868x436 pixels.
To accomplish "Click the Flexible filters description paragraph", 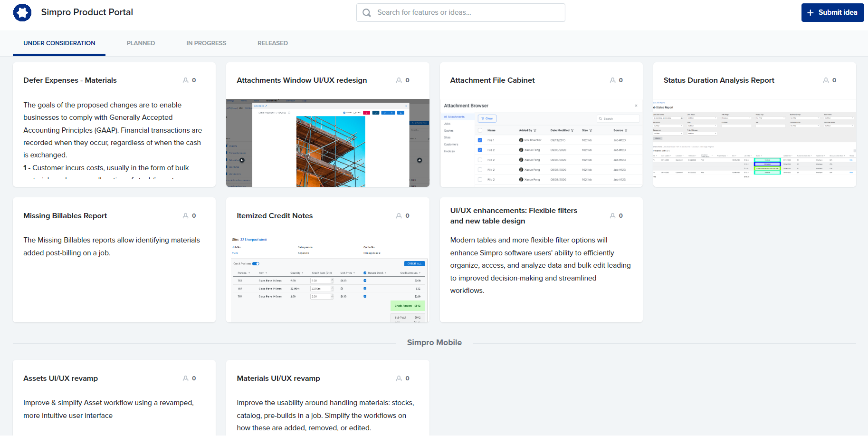I will click(x=541, y=265).
